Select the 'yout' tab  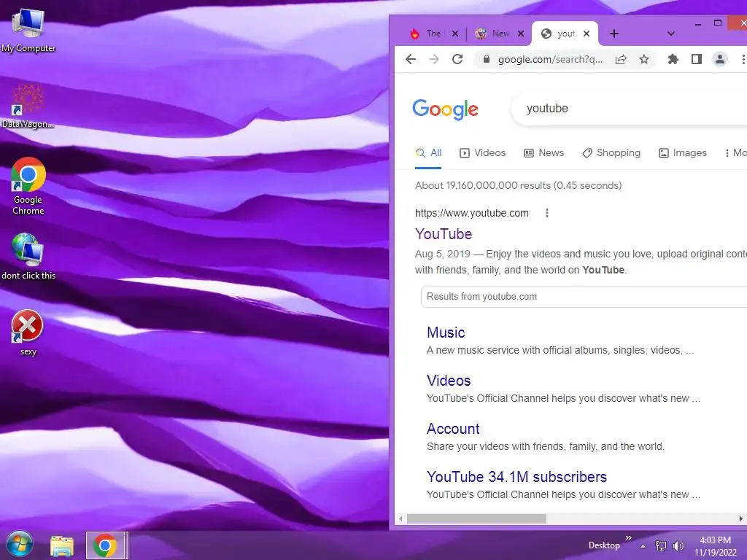pos(565,34)
